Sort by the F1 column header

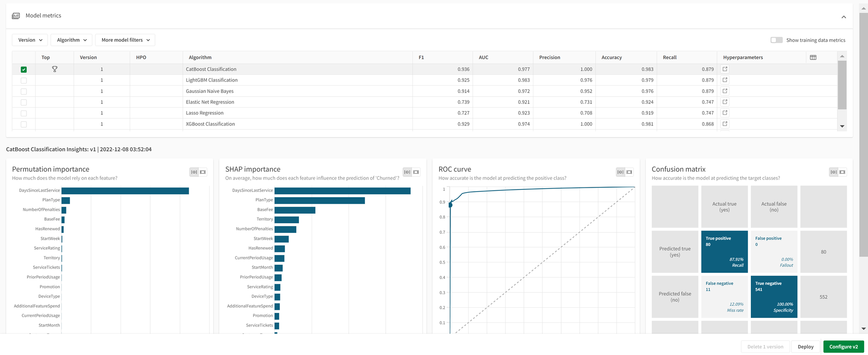(443, 57)
